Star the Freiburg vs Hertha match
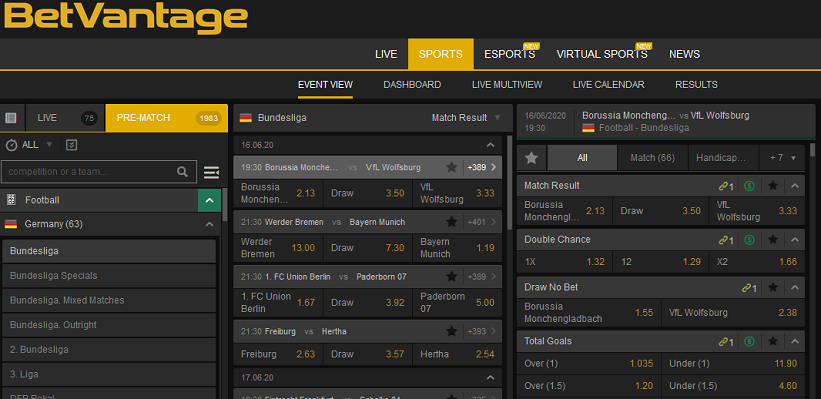This screenshot has height=399, width=821. click(x=451, y=331)
